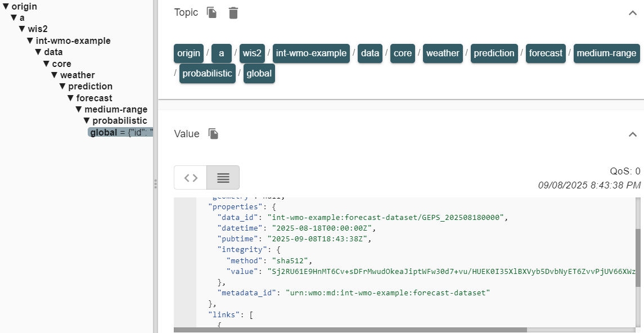Screen dimensions: 644x333
Task: Click the Topic section heading
Action: [186, 13]
